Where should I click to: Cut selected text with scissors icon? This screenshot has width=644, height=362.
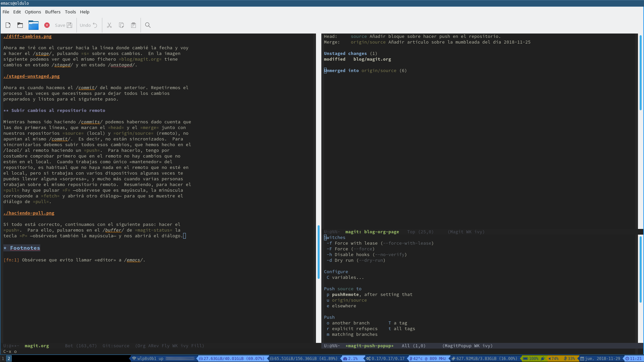(x=109, y=25)
